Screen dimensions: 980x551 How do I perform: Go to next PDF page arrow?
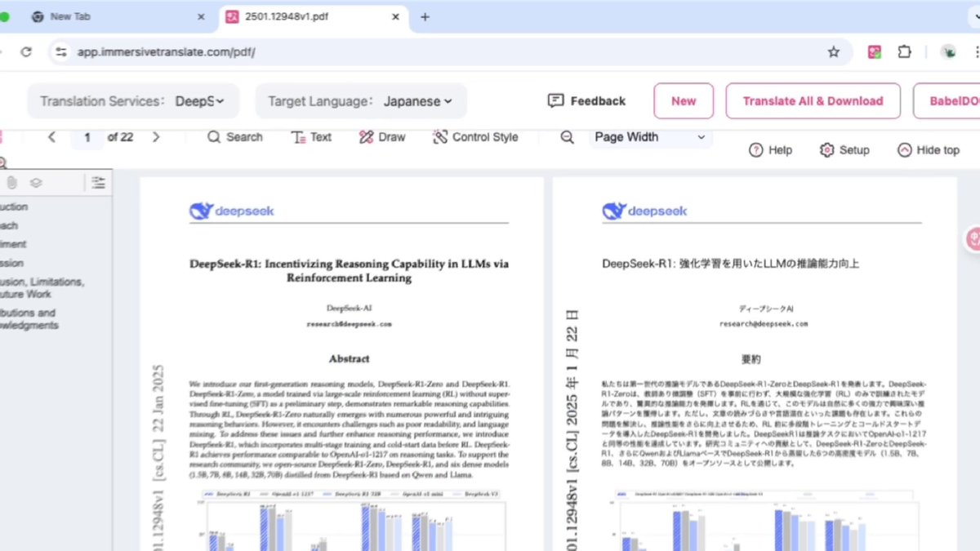coord(156,137)
